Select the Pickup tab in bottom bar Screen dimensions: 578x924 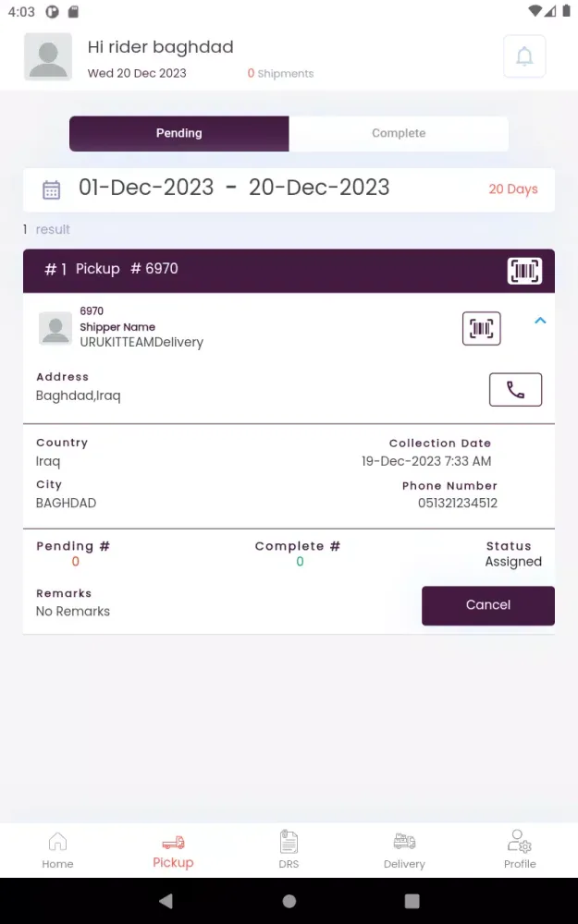[x=173, y=852]
